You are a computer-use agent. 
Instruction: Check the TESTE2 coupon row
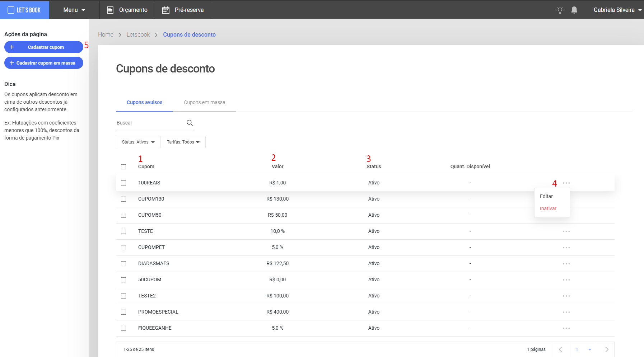(123, 296)
